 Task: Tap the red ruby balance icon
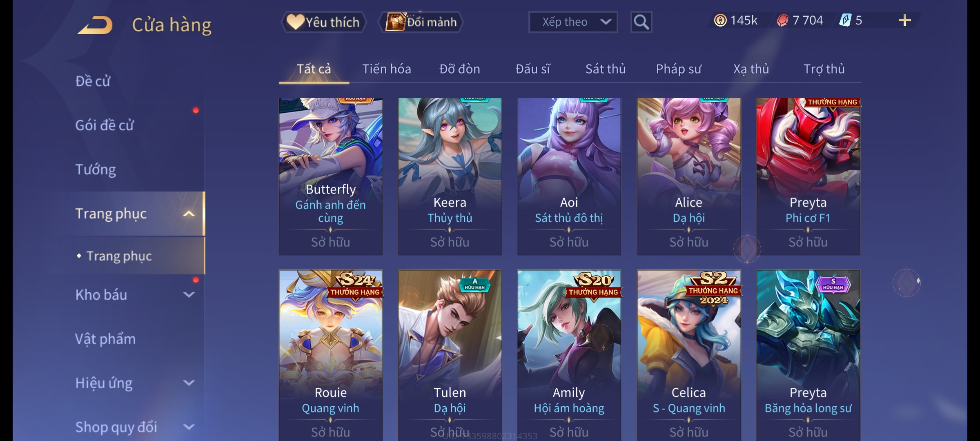pyautogui.click(x=782, y=20)
